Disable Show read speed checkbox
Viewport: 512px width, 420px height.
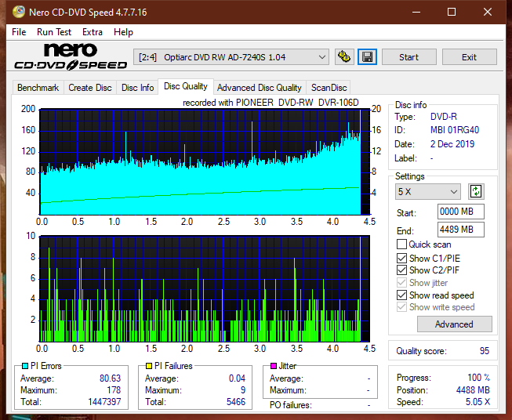click(401, 295)
